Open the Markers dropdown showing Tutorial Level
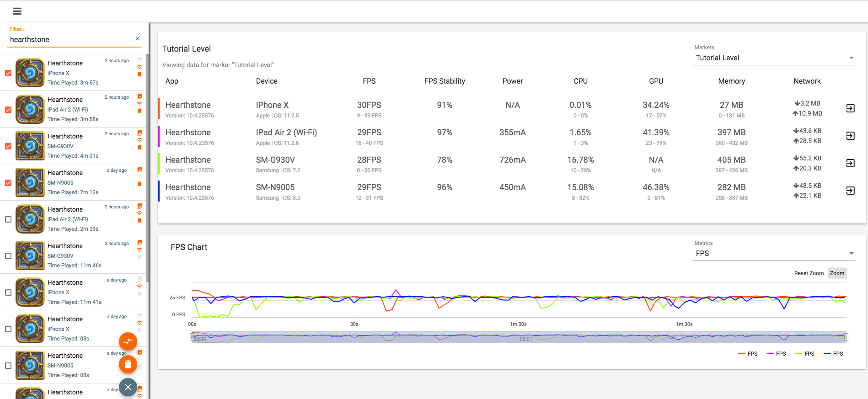This screenshot has width=868, height=399. pos(774,58)
